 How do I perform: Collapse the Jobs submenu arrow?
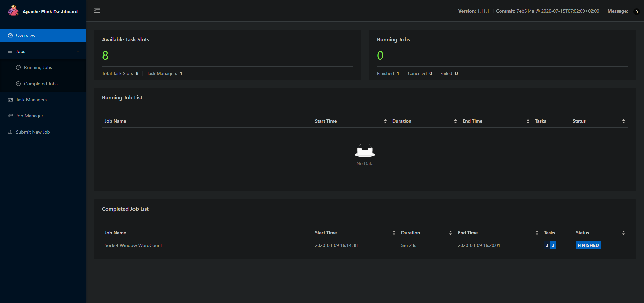pos(78,51)
